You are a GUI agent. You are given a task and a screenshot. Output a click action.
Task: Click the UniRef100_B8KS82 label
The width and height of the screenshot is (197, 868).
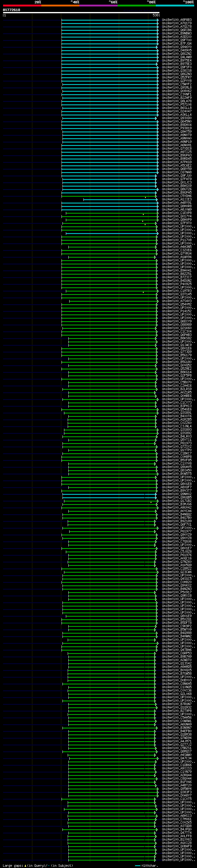pos(177,338)
